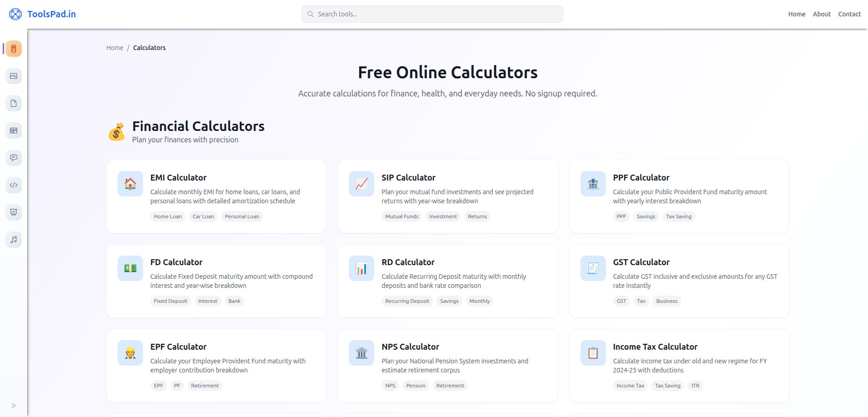868x417 pixels.
Task: Open the Chat tools icon in the sidebar
Action: tap(13, 158)
